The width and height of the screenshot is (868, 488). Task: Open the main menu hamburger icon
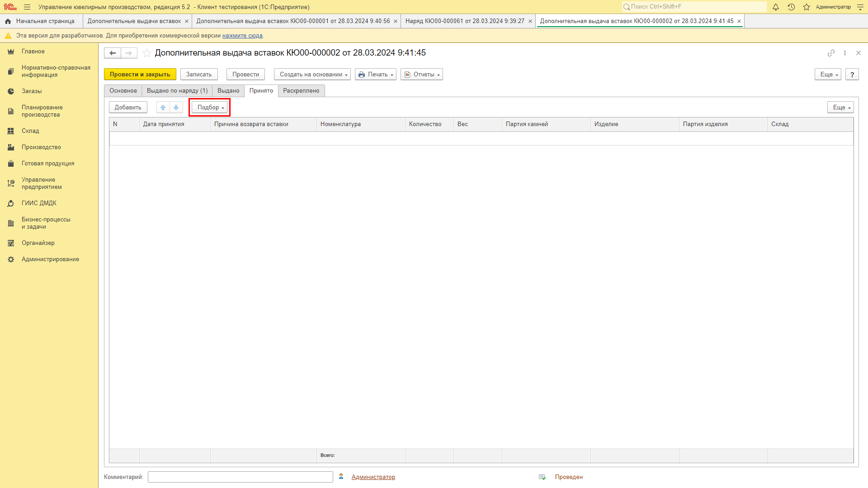[x=27, y=7]
